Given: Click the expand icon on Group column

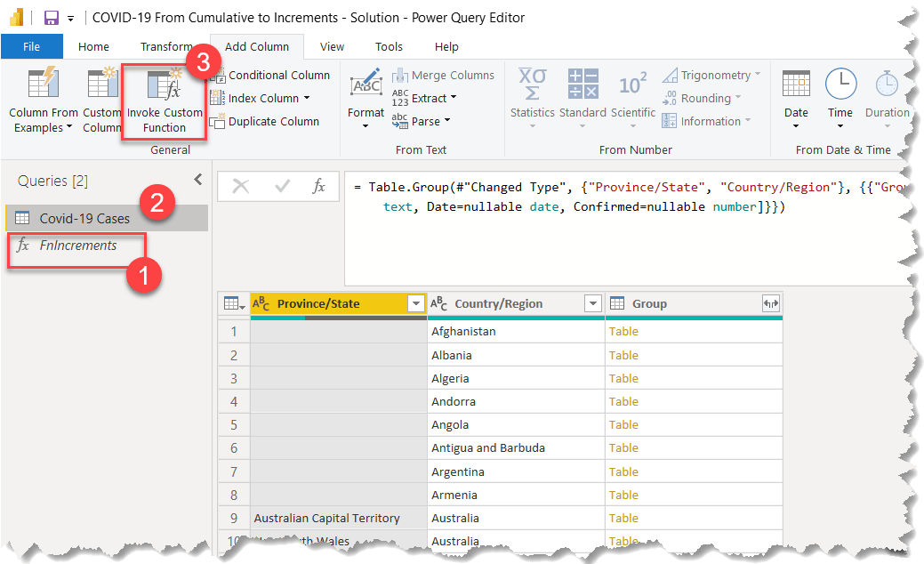Looking at the screenshot, I should point(770,303).
